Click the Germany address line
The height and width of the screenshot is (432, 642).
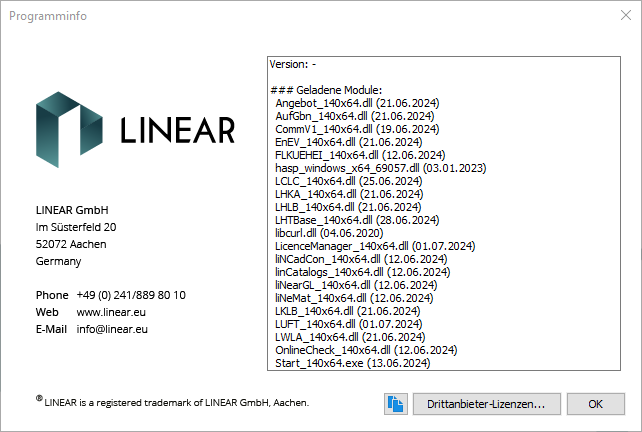coord(58,261)
